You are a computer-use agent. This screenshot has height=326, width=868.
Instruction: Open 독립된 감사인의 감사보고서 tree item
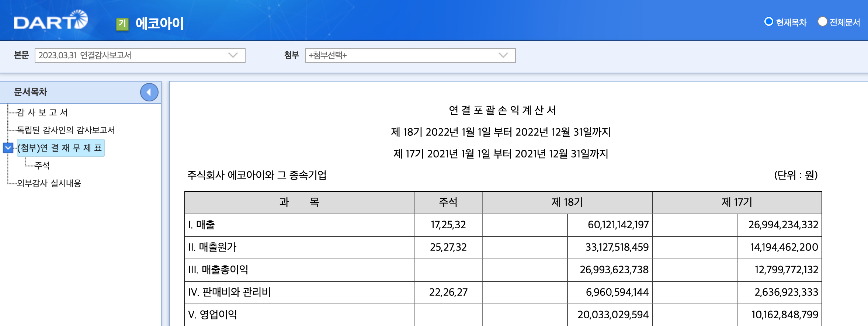click(66, 130)
